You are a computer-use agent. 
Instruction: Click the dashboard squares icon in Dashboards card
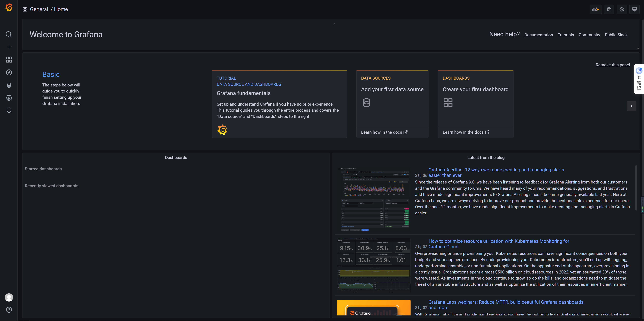pos(448,103)
